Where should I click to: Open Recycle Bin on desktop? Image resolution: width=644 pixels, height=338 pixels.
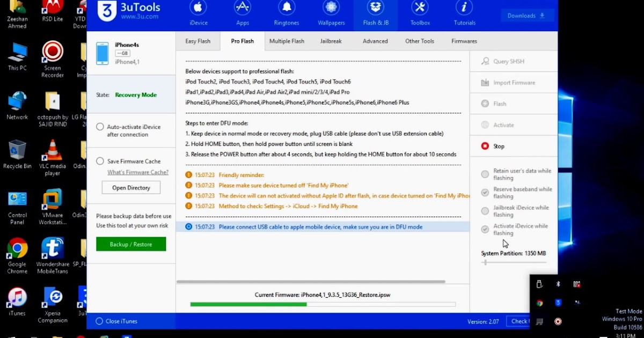(17, 155)
